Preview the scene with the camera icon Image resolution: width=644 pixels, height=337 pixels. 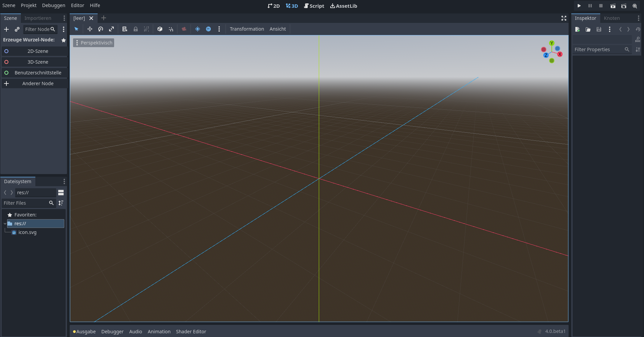pyautogui.click(x=183, y=29)
